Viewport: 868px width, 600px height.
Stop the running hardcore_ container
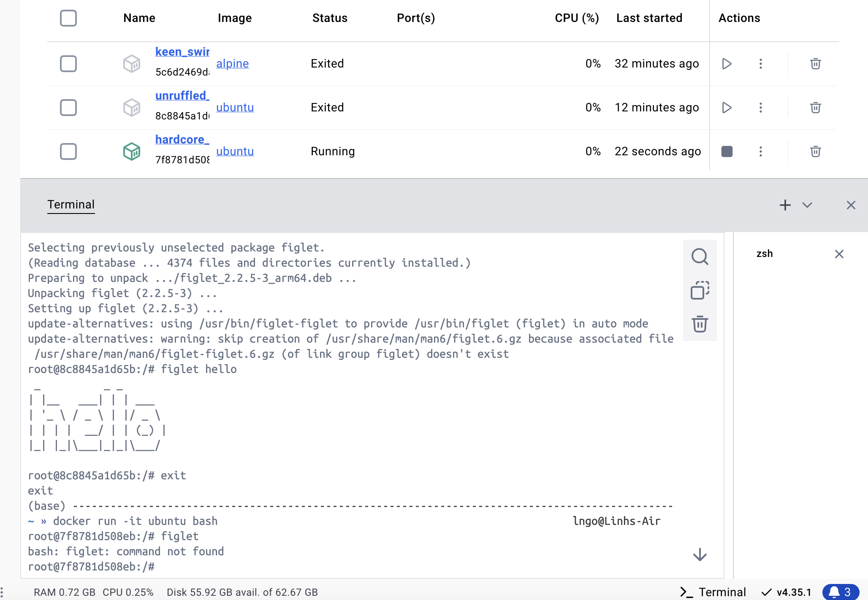tap(727, 151)
